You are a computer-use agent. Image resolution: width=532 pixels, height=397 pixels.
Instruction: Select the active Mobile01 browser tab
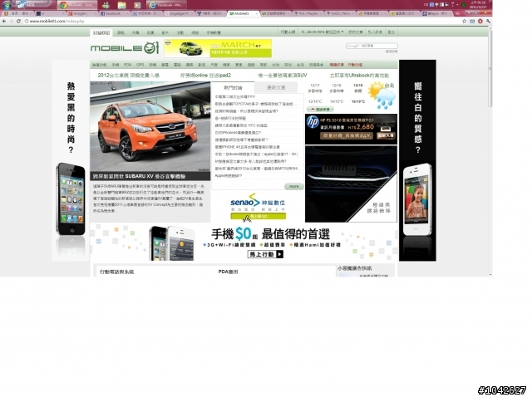click(x=242, y=13)
